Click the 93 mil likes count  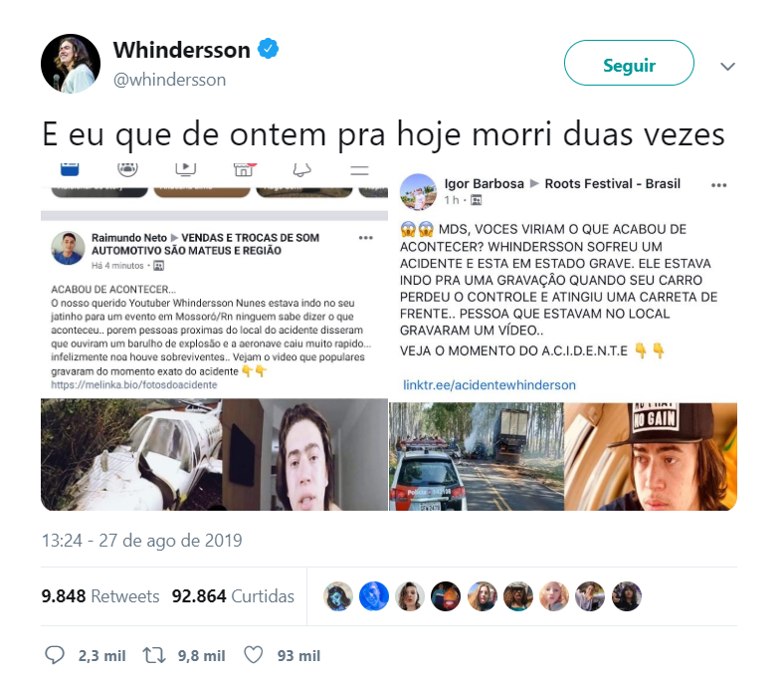[299, 656]
